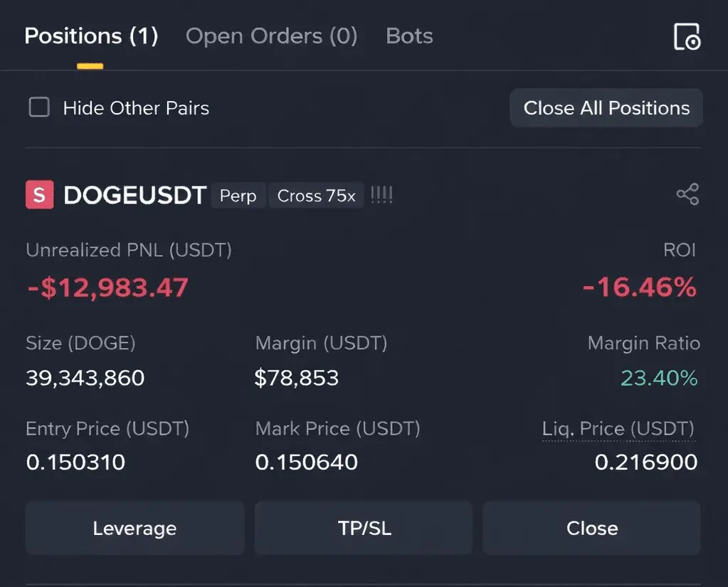Screen dimensions: 728x587
Task: Click the red S short badge
Action: pyautogui.click(x=39, y=195)
